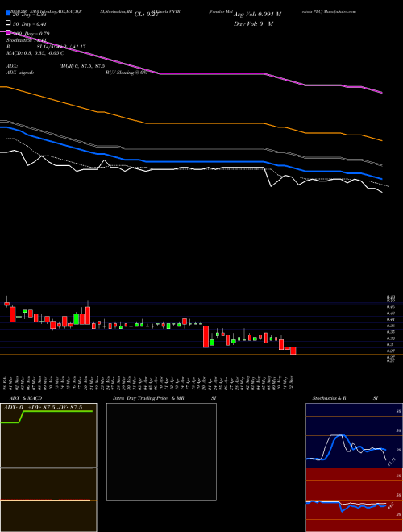Click the "Stochastics & R" panel title

pos(329,398)
